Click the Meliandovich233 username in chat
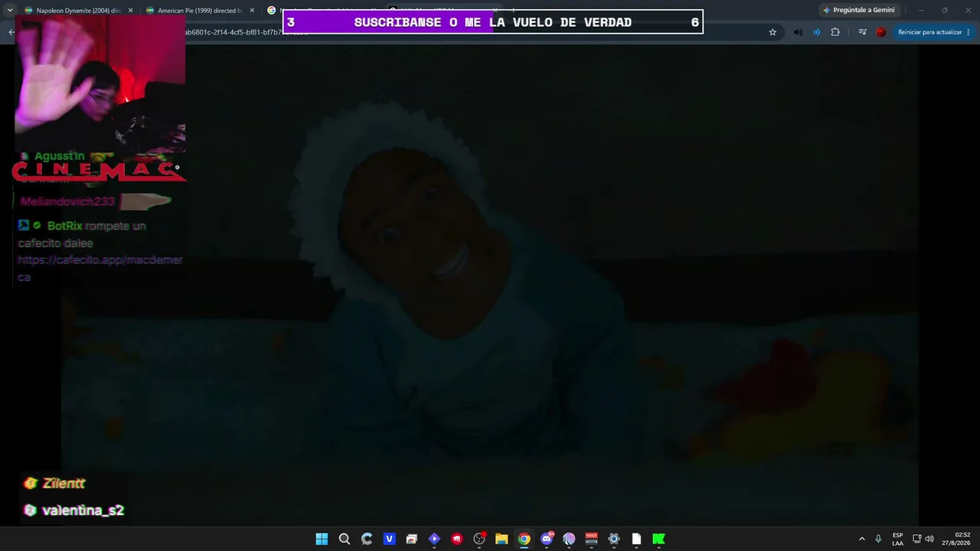 click(x=67, y=201)
